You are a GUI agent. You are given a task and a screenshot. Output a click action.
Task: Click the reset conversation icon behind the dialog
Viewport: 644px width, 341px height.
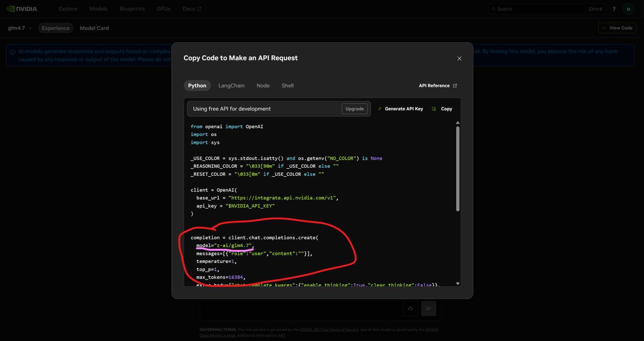(411, 308)
